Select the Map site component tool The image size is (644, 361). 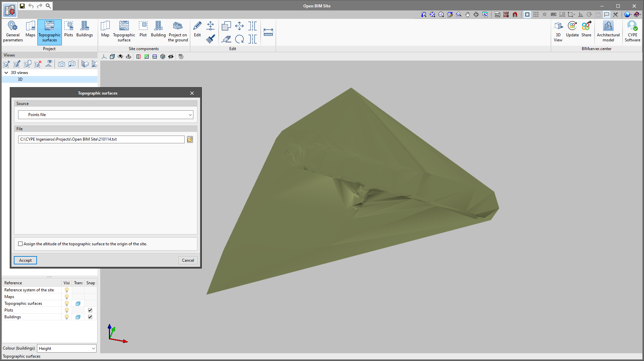coord(105,29)
